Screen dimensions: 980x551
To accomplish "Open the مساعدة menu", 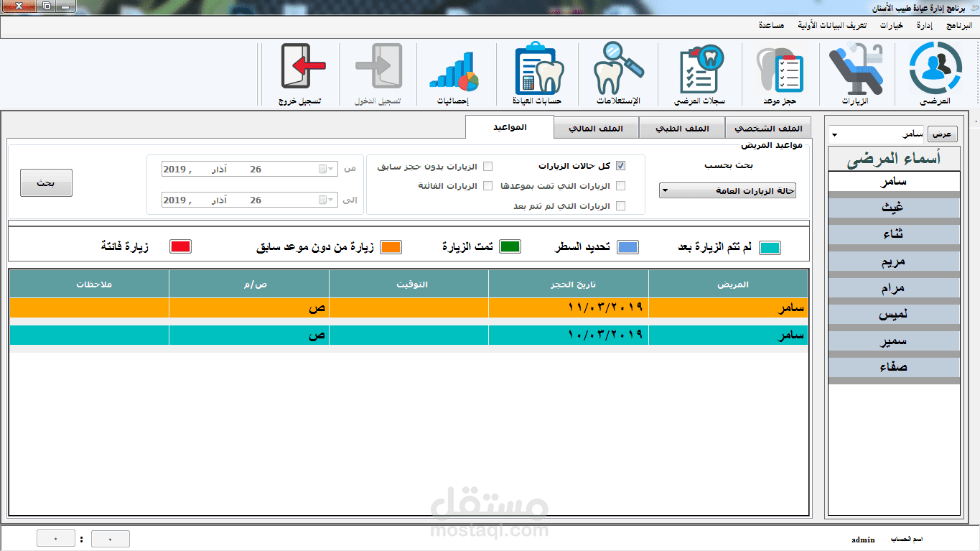I will point(771,26).
